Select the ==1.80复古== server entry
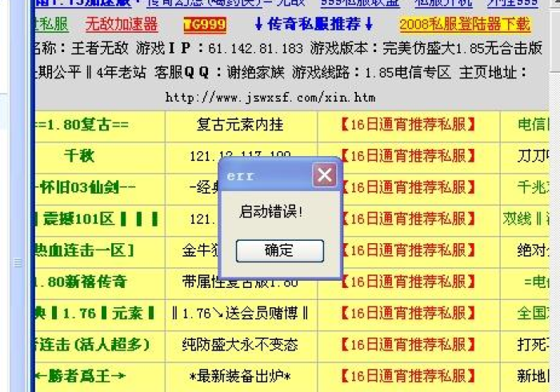This screenshot has height=392, width=560. (x=82, y=125)
